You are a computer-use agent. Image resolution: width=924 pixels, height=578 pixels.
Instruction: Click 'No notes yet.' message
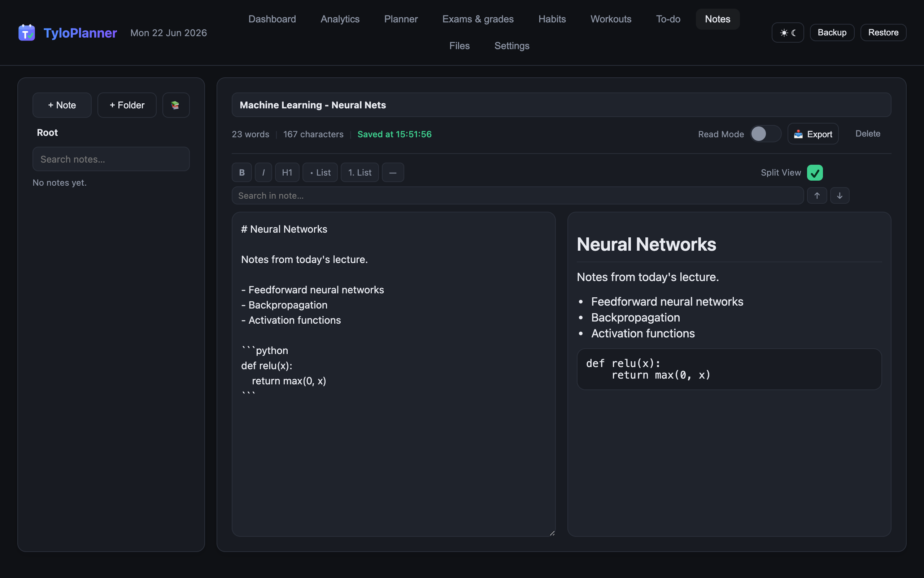point(60,183)
